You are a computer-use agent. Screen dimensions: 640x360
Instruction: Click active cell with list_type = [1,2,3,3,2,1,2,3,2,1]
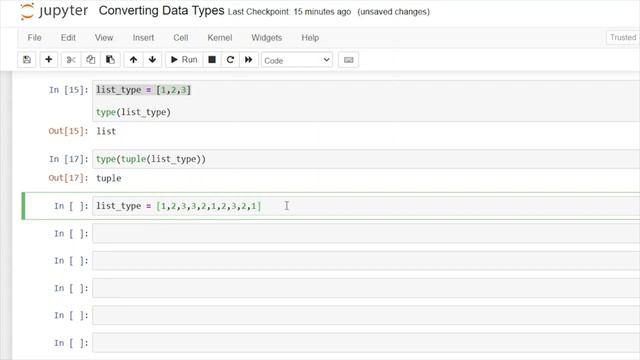[366, 206]
